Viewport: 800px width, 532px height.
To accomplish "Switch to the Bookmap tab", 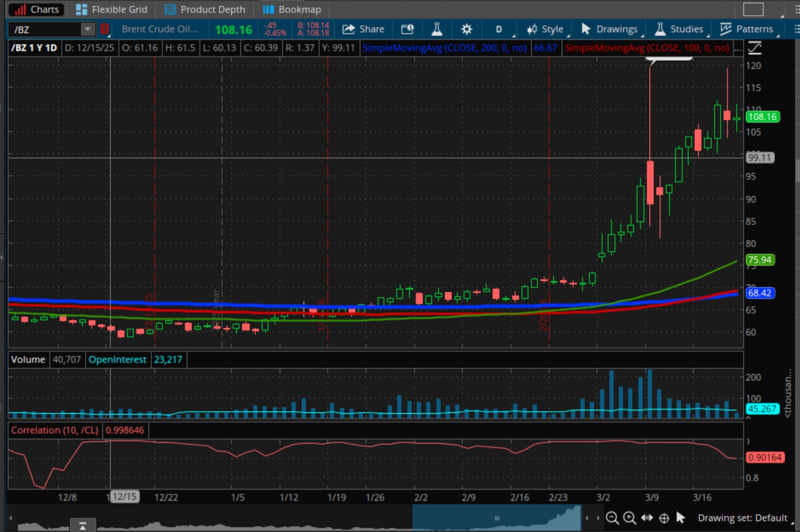I will point(292,9).
